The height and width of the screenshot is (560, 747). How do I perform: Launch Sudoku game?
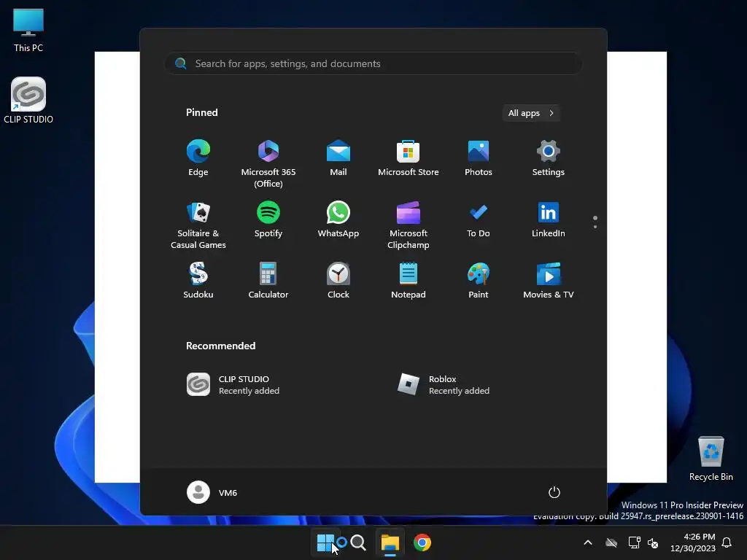coord(198,281)
